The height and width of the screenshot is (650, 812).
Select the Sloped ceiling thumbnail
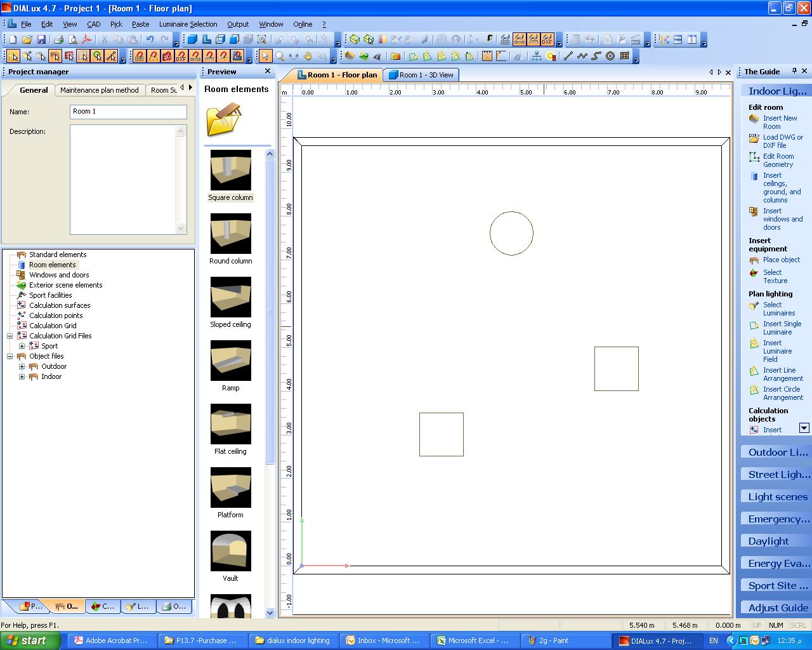click(231, 297)
